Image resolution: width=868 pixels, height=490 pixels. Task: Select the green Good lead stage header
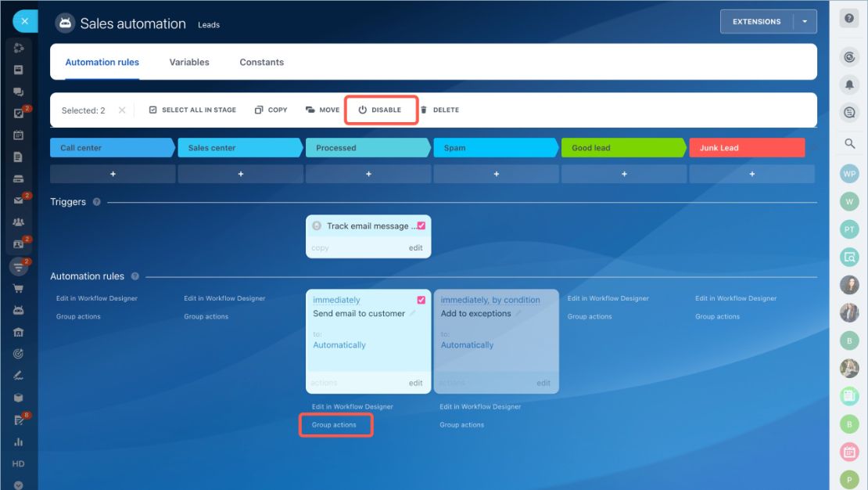[x=624, y=148]
